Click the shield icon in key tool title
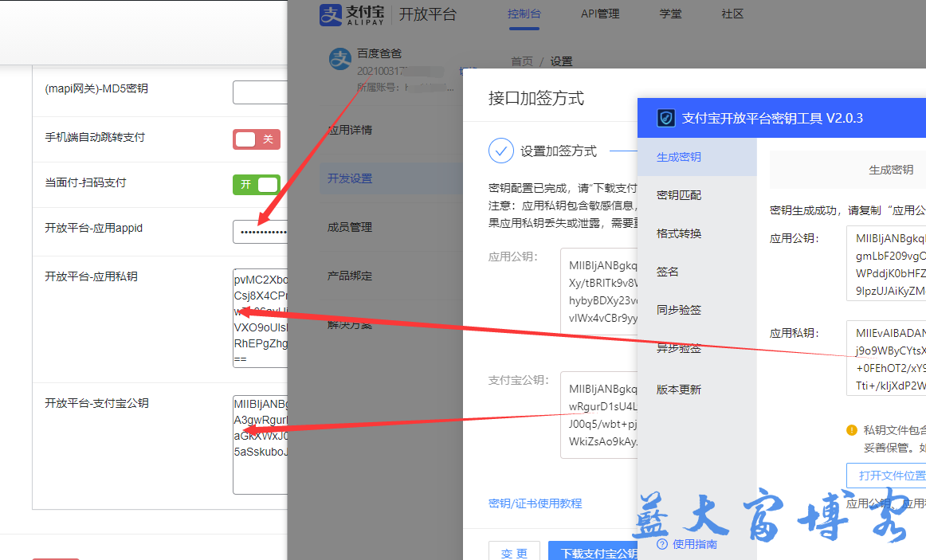Image resolution: width=926 pixels, height=560 pixels. [x=666, y=118]
